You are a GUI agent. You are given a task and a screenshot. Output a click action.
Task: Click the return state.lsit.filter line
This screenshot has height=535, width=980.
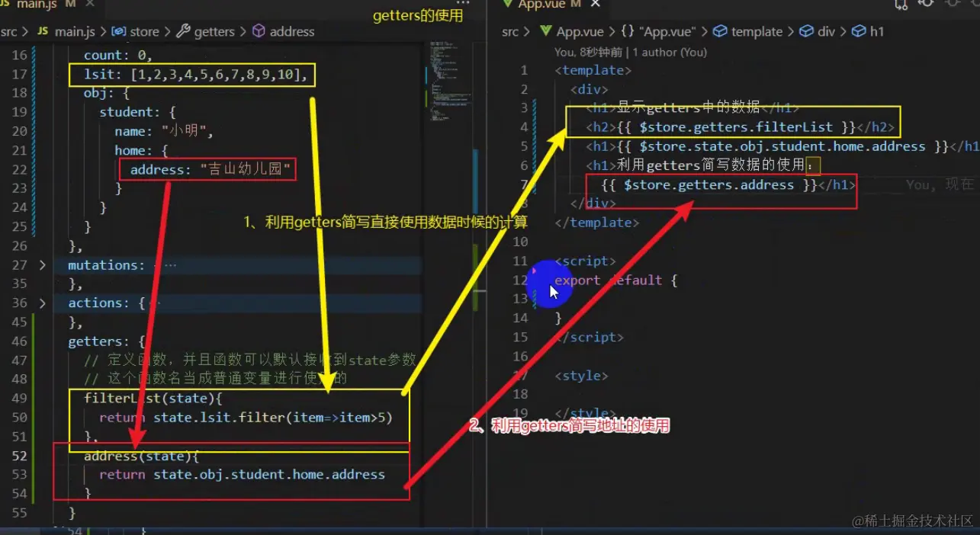point(246,418)
